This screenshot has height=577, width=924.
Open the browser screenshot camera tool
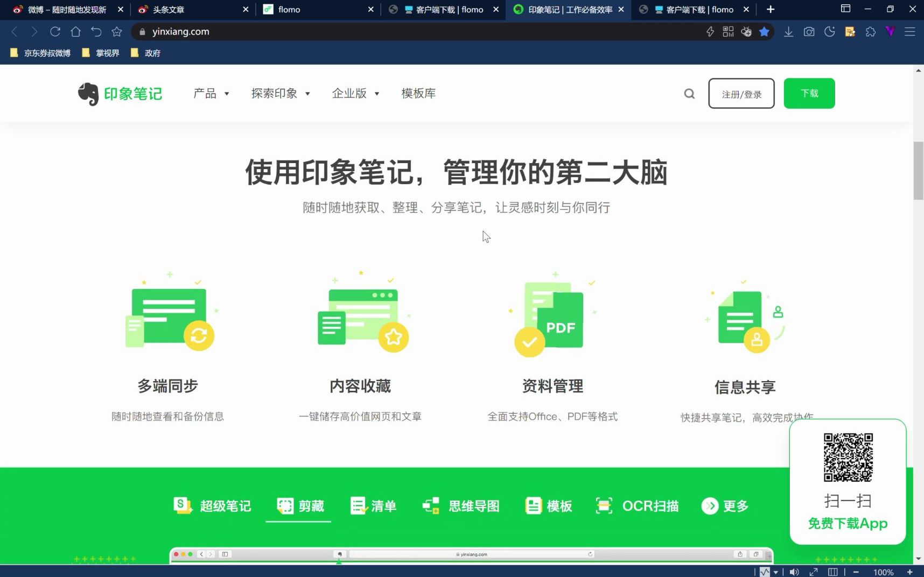(x=809, y=31)
